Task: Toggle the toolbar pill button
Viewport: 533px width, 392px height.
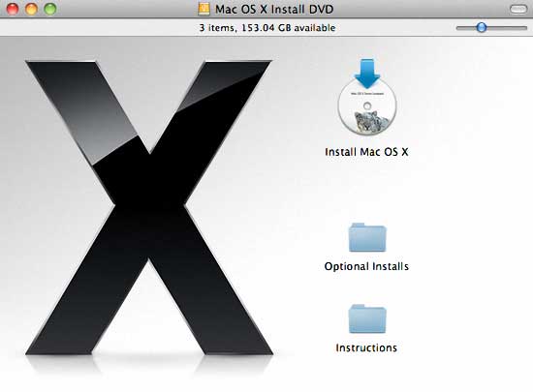Action: coord(518,9)
